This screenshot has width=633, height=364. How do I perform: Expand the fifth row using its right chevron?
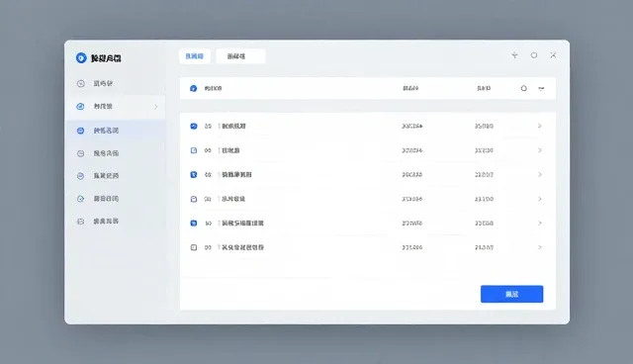(540, 224)
